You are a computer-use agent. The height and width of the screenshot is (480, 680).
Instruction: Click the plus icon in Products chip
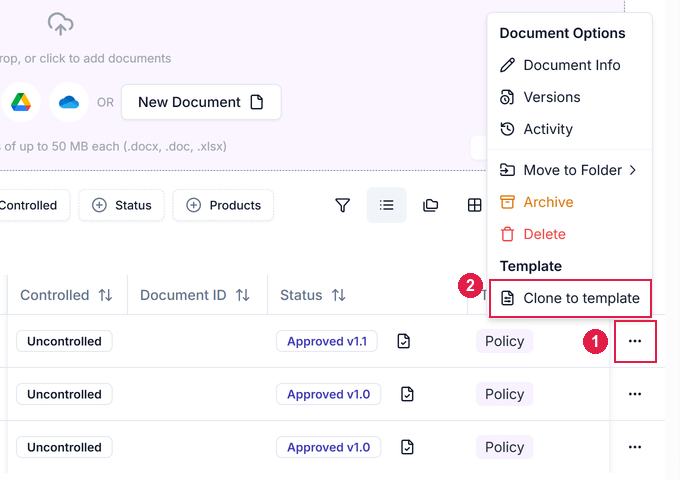click(193, 205)
